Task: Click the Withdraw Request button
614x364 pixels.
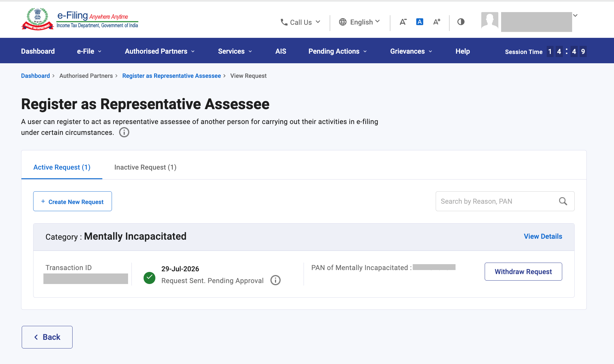Action: [x=523, y=272]
